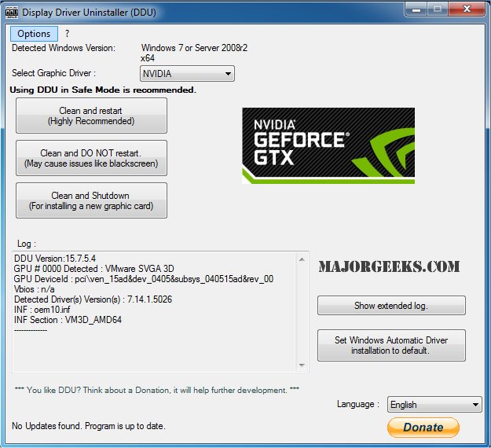The image size is (491, 448).
Task: Click the MajorGeeks.com watermark logo
Action: [x=388, y=266]
